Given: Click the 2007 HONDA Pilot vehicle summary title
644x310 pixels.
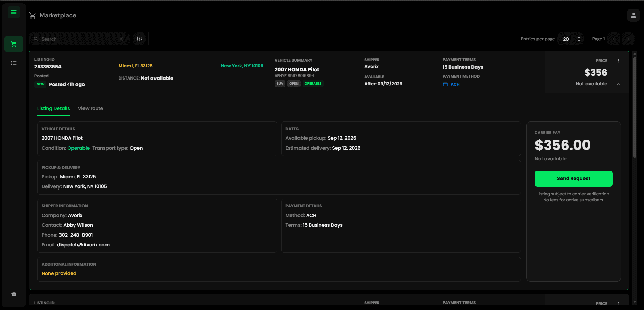Looking at the screenshot, I should tap(297, 69).
